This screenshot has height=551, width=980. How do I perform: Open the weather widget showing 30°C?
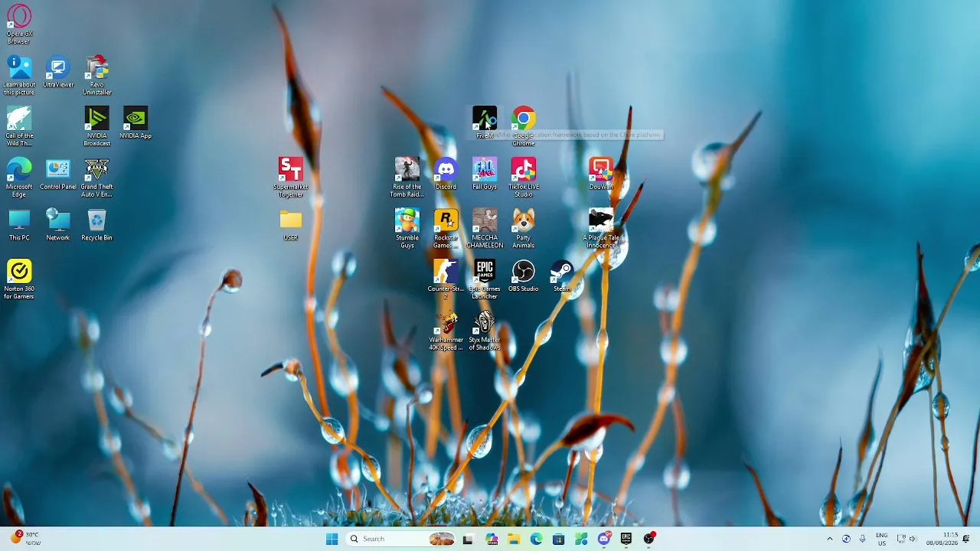24,539
